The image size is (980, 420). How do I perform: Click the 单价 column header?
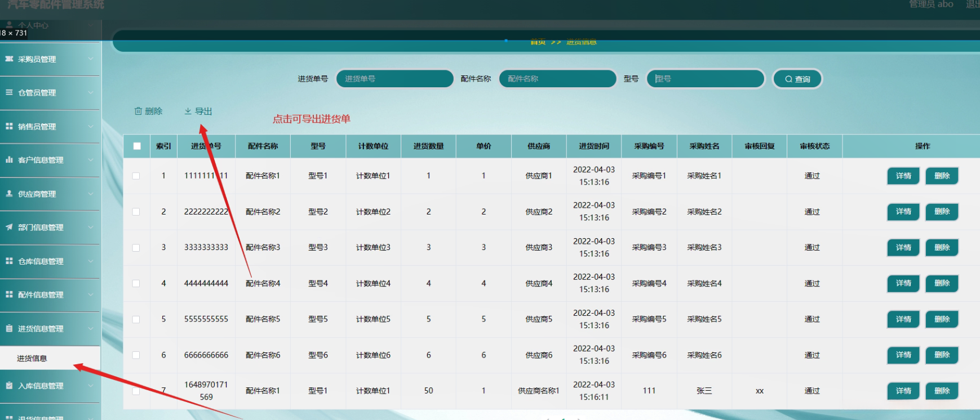(484, 146)
